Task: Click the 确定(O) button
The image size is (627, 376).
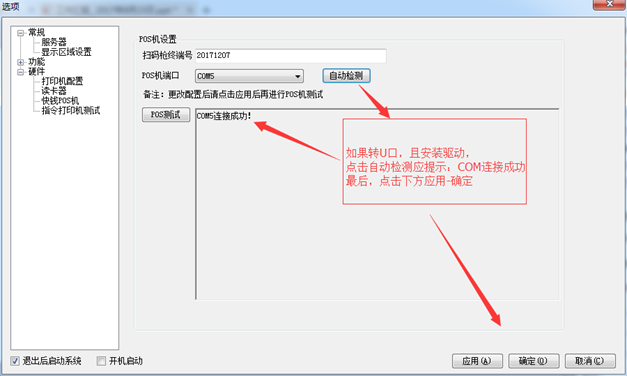Action: click(x=533, y=361)
